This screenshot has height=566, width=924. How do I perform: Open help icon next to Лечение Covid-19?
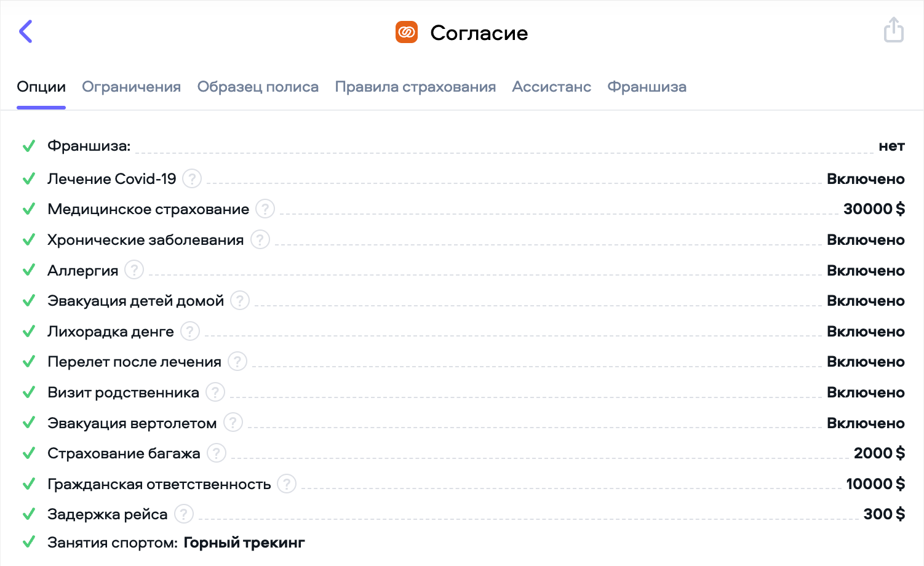(x=192, y=178)
